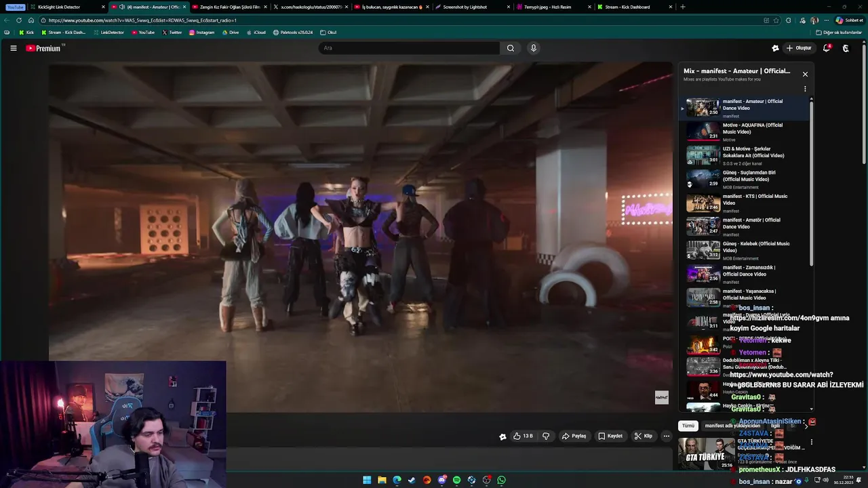Viewport: 868px width, 488px height.
Task: Switch to x.com haskologlu status tab
Action: pyautogui.click(x=310, y=7)
